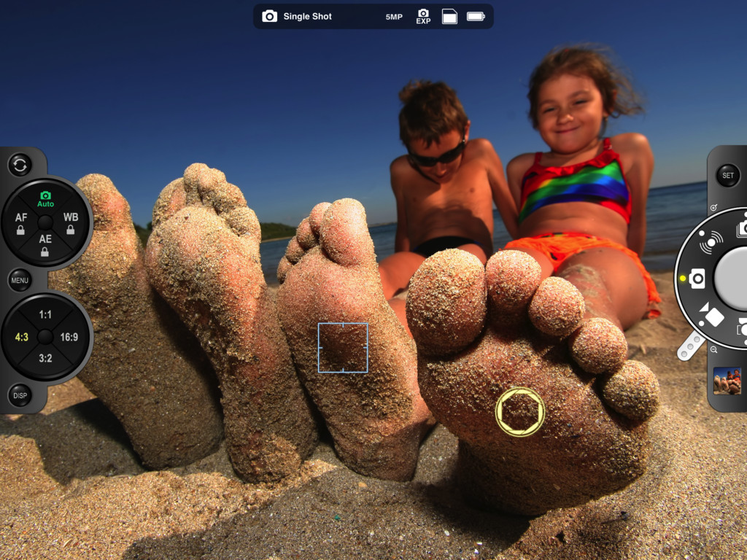Viewport: 747px width, 560px height.
Task: Open the MENU button
Action: [x=20, y=280]
